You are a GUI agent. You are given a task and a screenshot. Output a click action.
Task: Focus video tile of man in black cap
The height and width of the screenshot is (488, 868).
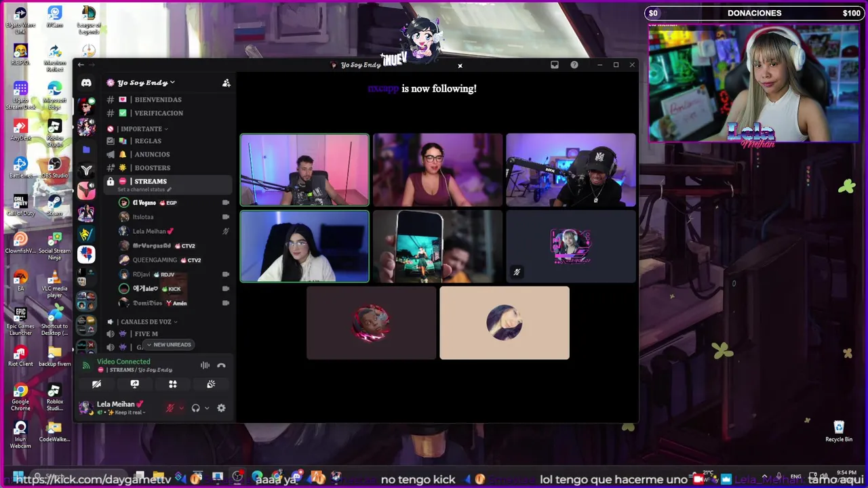tap(571, 170)
